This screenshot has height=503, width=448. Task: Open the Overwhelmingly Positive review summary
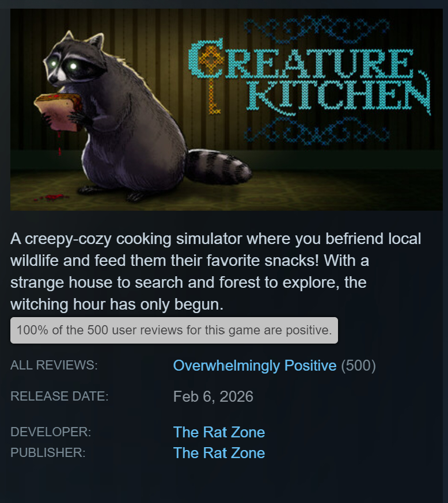point(255,365)
